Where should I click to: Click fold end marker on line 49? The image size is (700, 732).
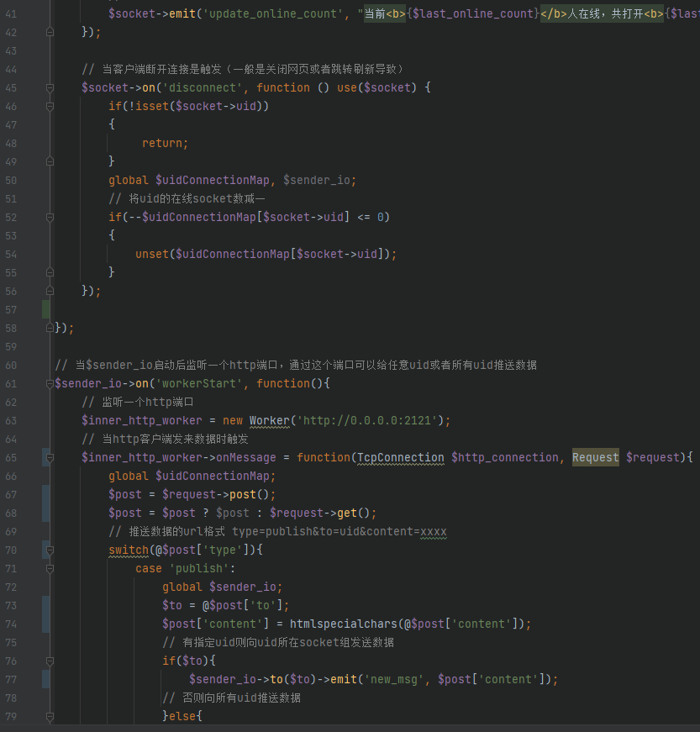tap(50, 161)
